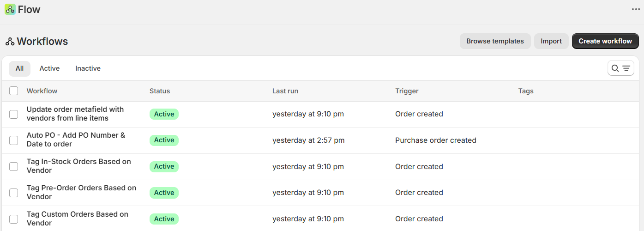Screen dimensions: 644x231
Task: Select the Update order metafield workflow checkbox
Action: [14, 114]
